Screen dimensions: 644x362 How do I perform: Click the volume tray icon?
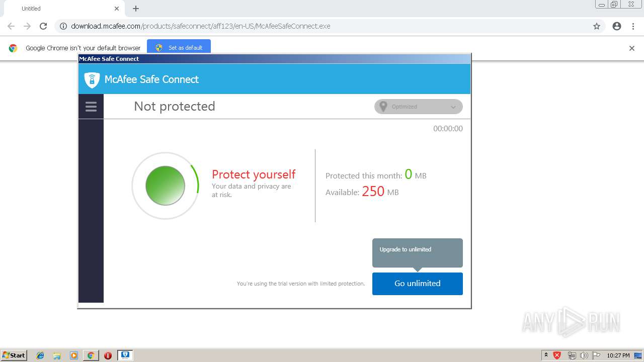pos(584,355)
